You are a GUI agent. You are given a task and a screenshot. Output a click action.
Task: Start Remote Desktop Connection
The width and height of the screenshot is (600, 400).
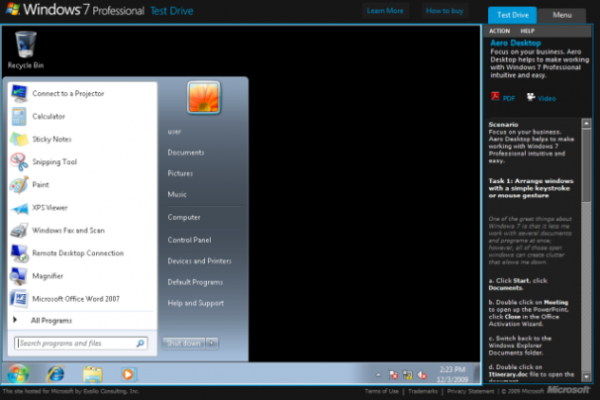click(78, 253)
